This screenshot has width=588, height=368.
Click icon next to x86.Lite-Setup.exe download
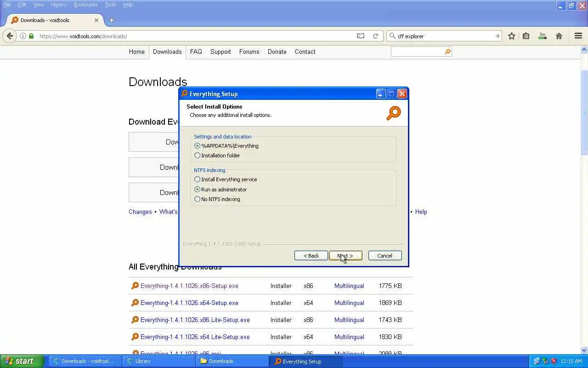[x=135, y=320]
